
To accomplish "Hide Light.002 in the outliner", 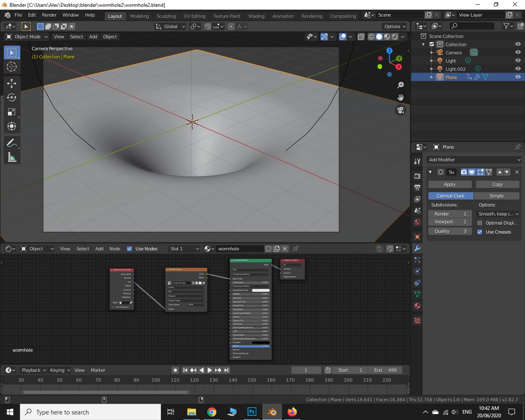I will pyautogui.click(x=518, y=69).
